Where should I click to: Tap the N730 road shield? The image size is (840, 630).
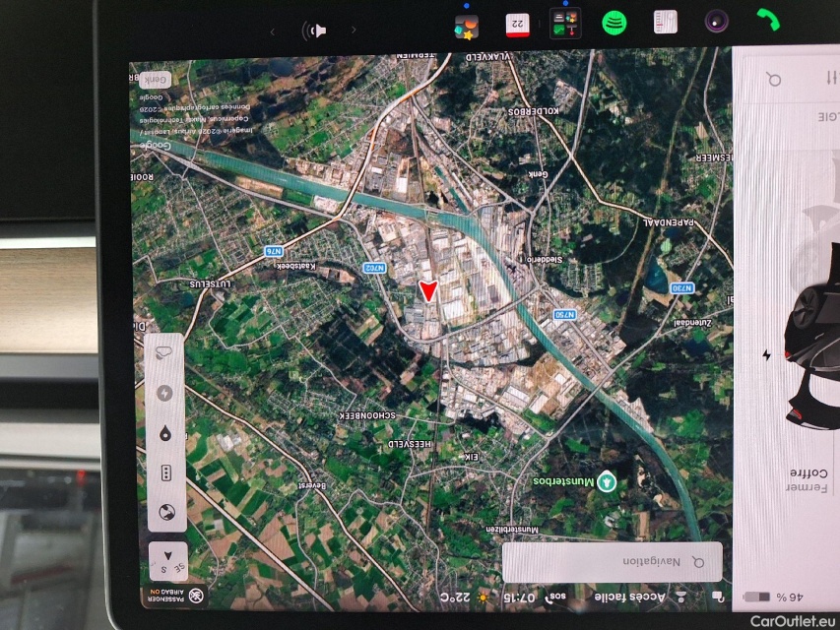coord(682,288)
